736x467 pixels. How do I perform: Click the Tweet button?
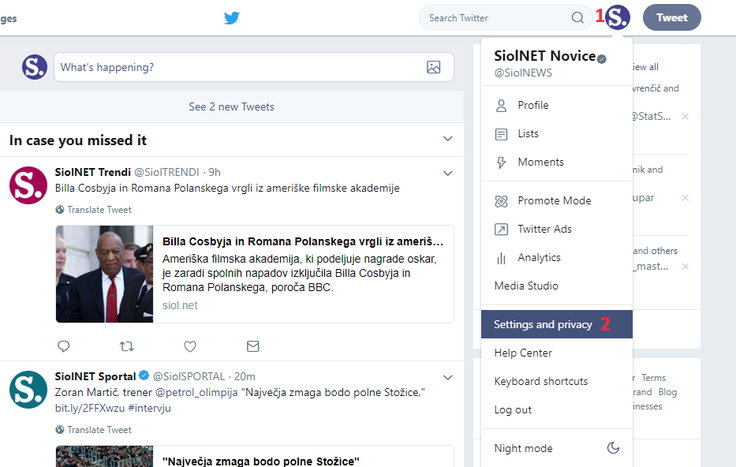pos(672,18)
